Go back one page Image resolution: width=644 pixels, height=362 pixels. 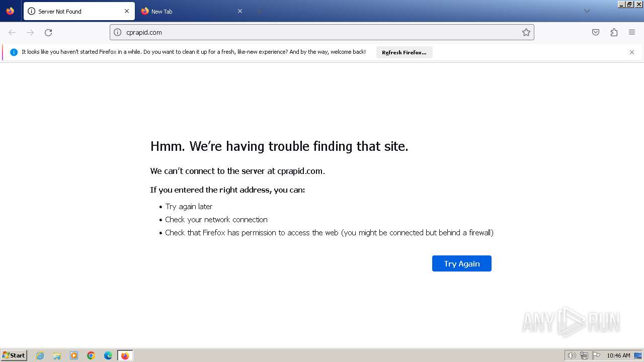click(x=12, y=32)
